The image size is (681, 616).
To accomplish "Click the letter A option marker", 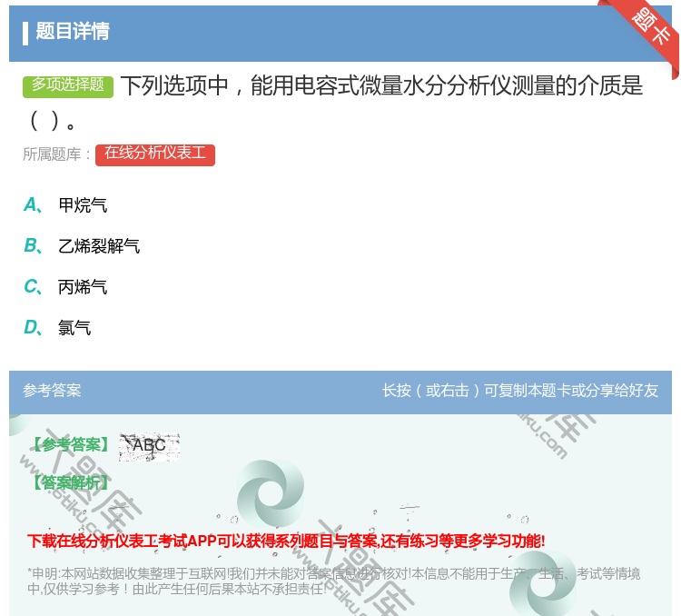I will pyautogui.click(x=33, y=204).
